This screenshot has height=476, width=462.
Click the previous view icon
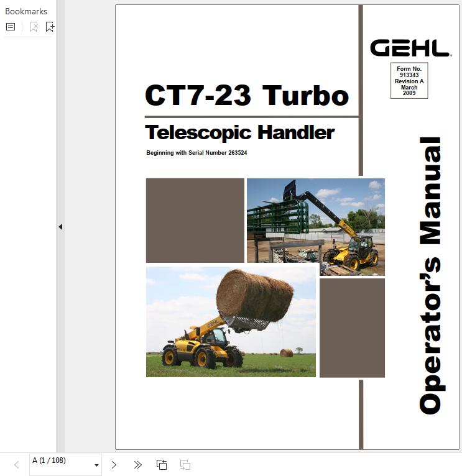pos(162,465)
